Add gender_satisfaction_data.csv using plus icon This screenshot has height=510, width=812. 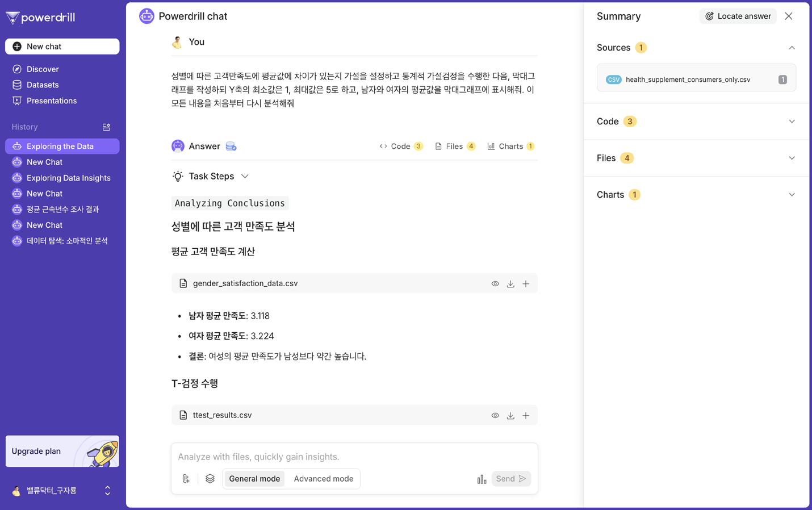526,283
